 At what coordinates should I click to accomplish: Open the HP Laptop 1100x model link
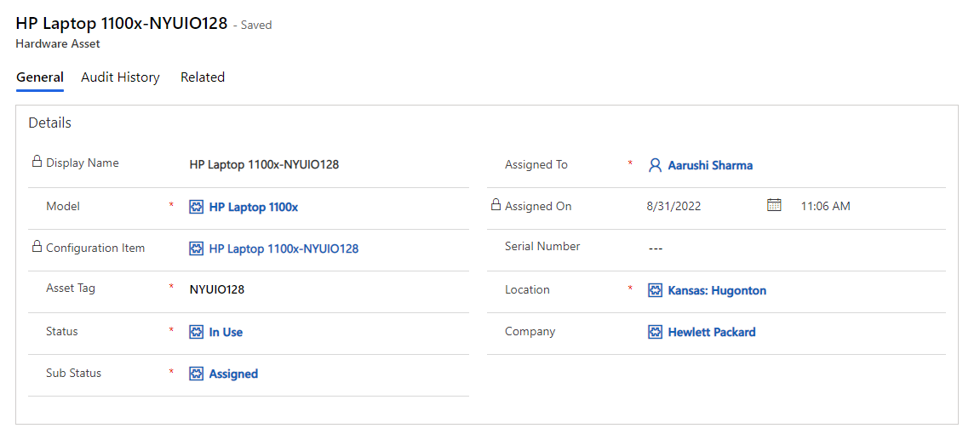(254, 207)
